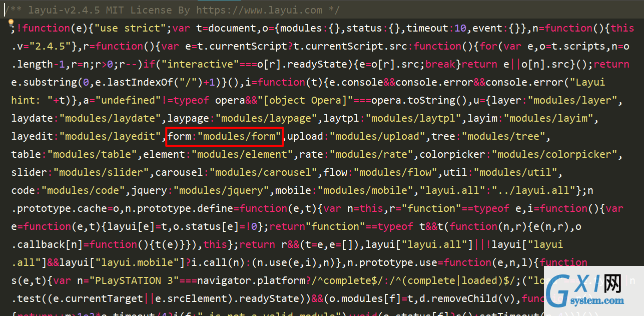Click the "modules/mobile" string
Viewport: 644px width, 316px height.
point(365,190)
